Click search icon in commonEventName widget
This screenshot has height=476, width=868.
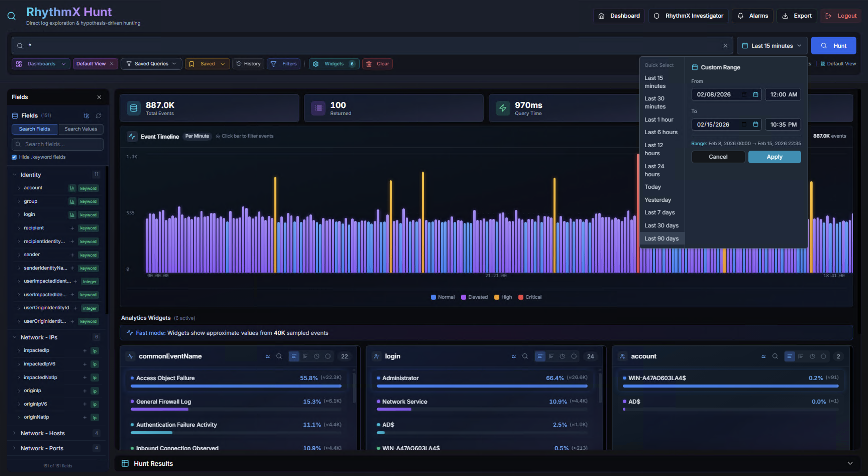click(279, 356)
